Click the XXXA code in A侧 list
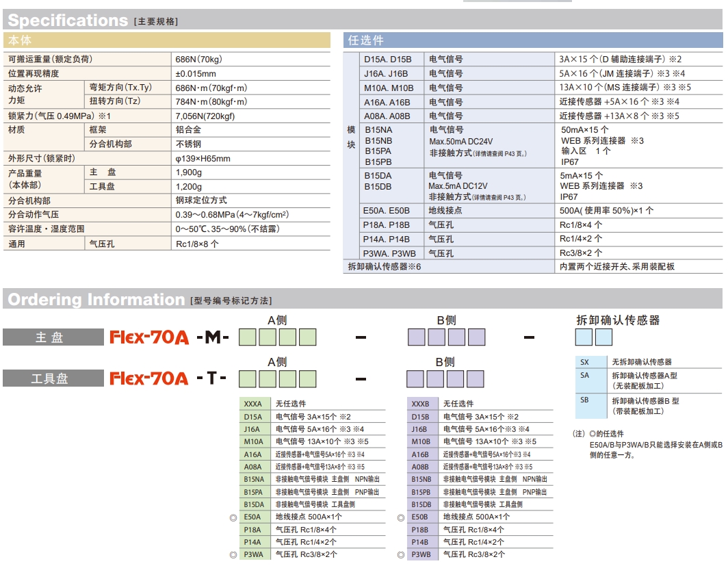Viewport: 728px width, 568px height. (x=253, y=404)
